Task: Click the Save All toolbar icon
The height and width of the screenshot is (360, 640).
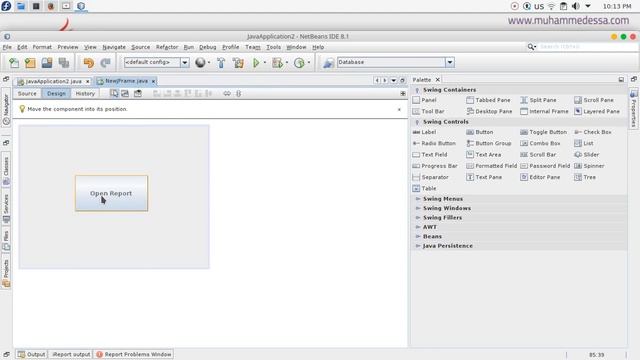Action: coord(64,62)
